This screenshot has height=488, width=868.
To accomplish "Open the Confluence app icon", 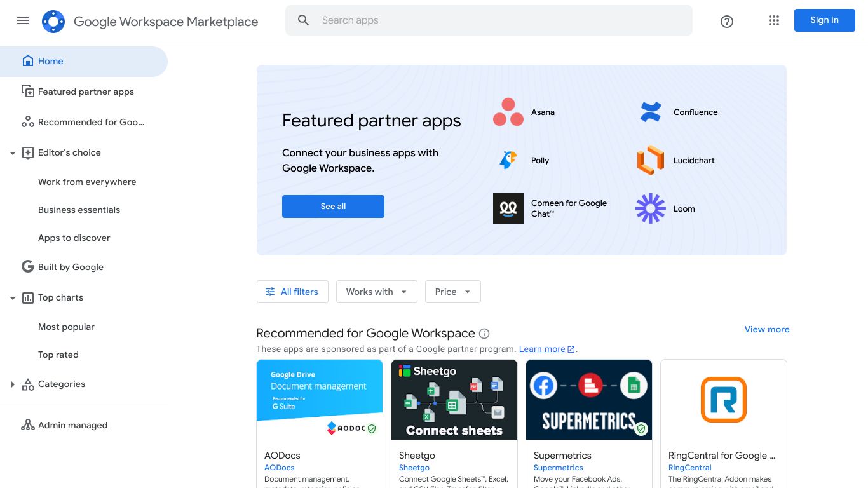I will (x=651, y=112).
